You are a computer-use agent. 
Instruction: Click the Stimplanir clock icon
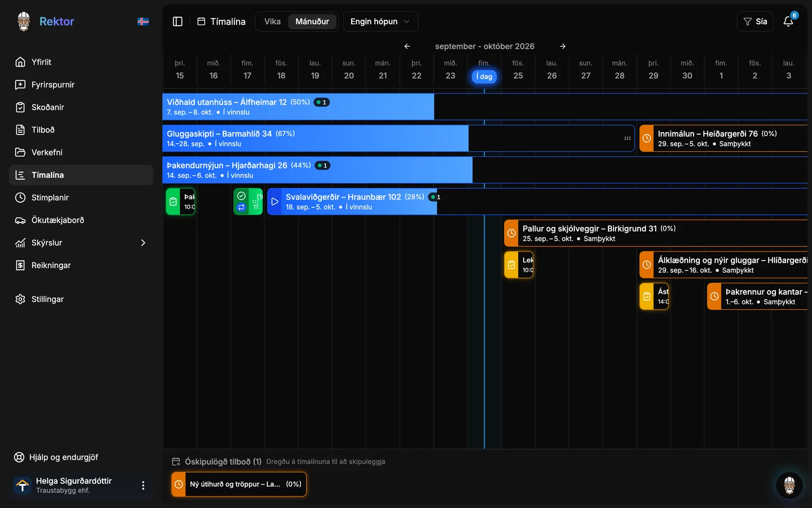20,198
